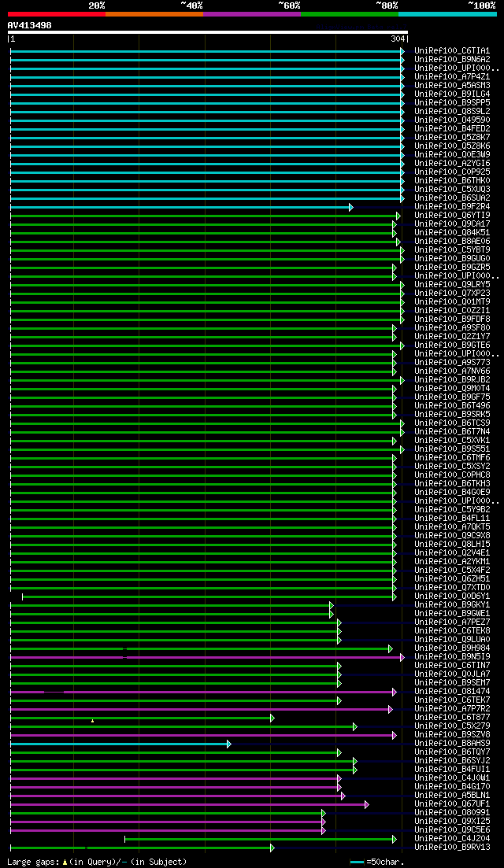The height and width of the screenshot is (868, 504).
Task: Click the purple alignment bar for B9N5I9
Action: click(x=208, y=657)
